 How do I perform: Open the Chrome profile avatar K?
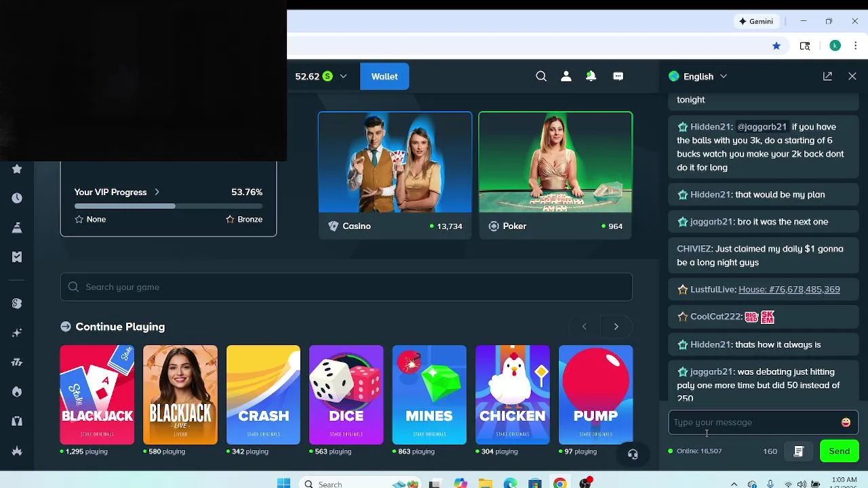click(835, 45)
